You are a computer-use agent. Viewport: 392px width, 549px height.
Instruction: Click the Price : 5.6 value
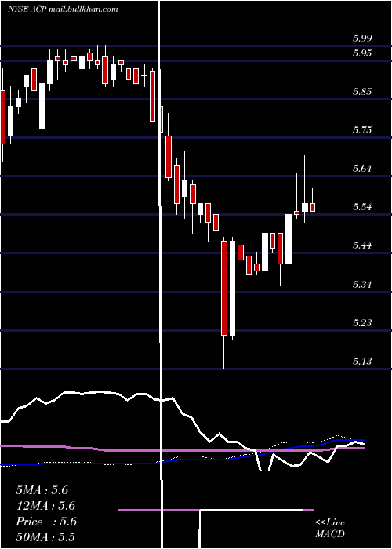[45, 522]
